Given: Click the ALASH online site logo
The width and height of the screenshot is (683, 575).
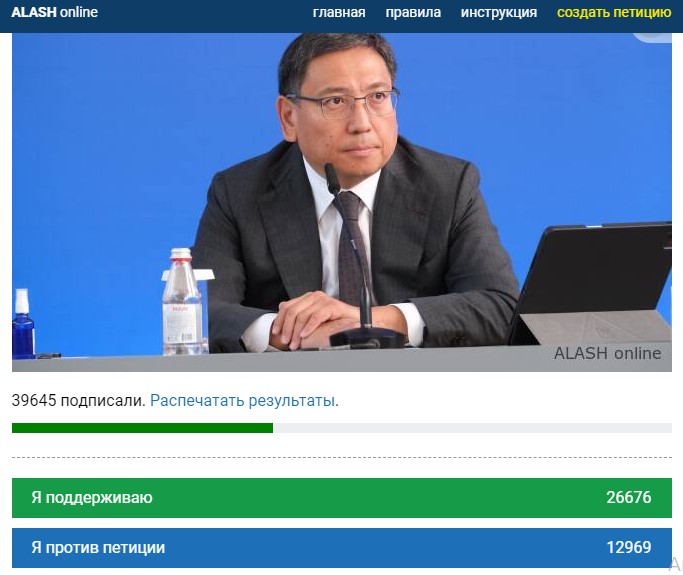Looking at the screenshot, I should pos(54,12).
